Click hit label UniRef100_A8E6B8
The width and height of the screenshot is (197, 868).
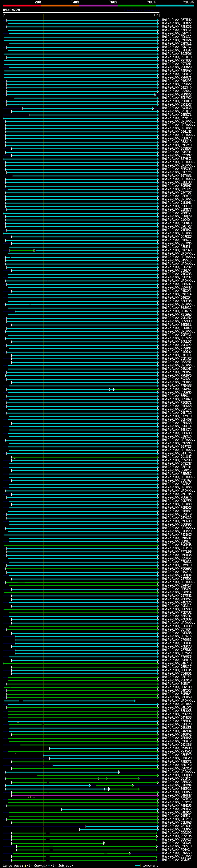tap(177, 433)
